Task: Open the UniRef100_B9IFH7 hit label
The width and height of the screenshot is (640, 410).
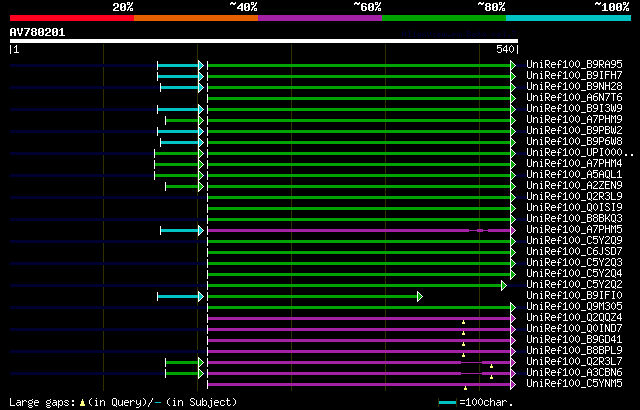Action: pos(574,75)
